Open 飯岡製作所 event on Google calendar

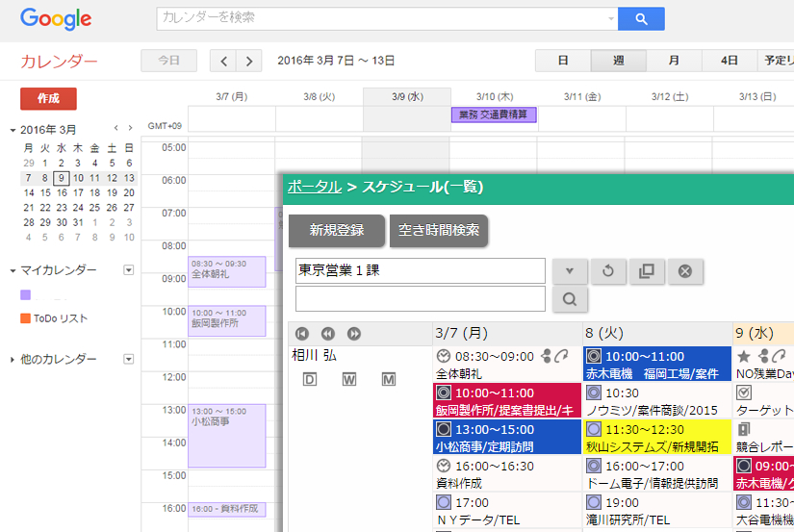tap(227, 321)
